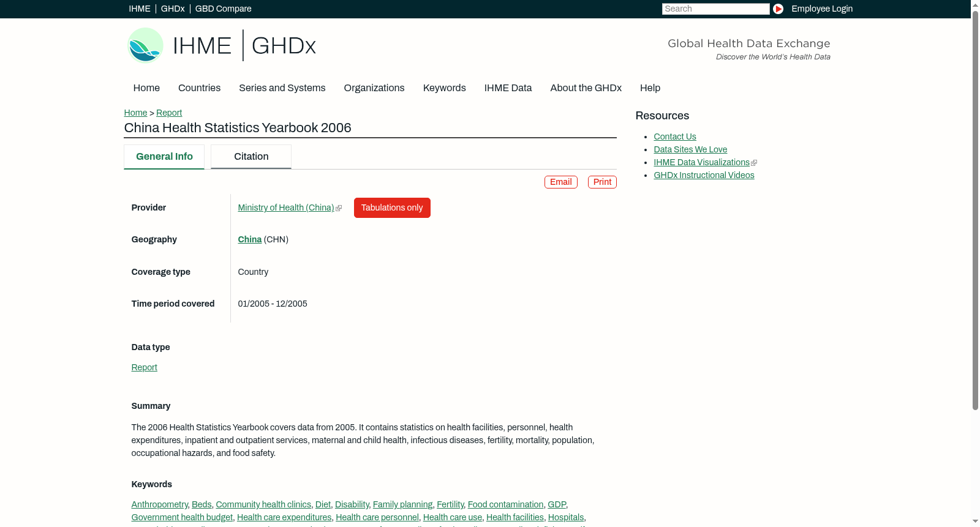This screenshot has height=527, width=980.
Task: Click the Report breadcrumb link
Action: (x=169, y=113)
